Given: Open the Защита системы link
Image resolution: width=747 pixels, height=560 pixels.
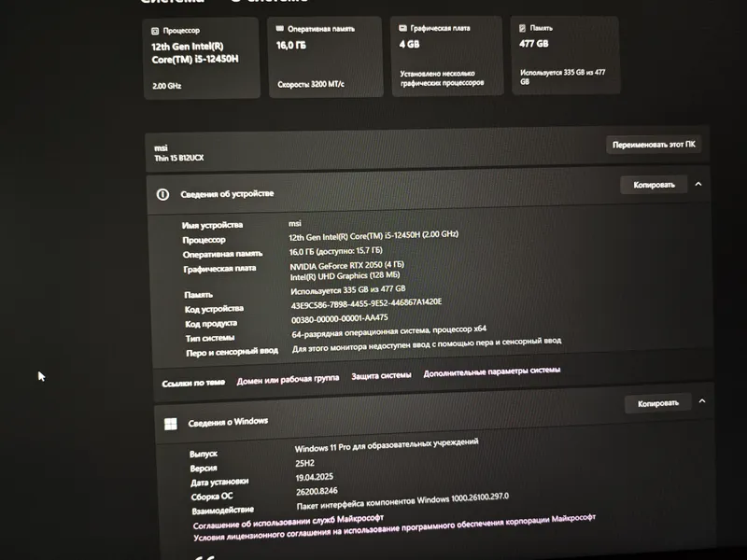Looking at the screenshot, I should pyautogui.click(x=381, y=376).
